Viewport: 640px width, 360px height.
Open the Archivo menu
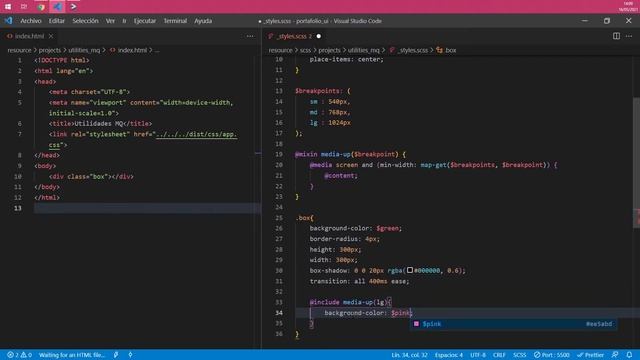[31, 21]
